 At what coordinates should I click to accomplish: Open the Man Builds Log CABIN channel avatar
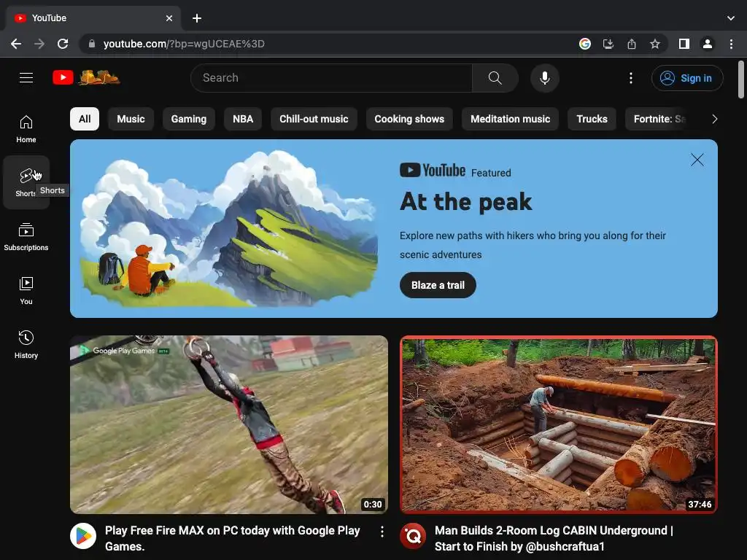click(413, 536)
